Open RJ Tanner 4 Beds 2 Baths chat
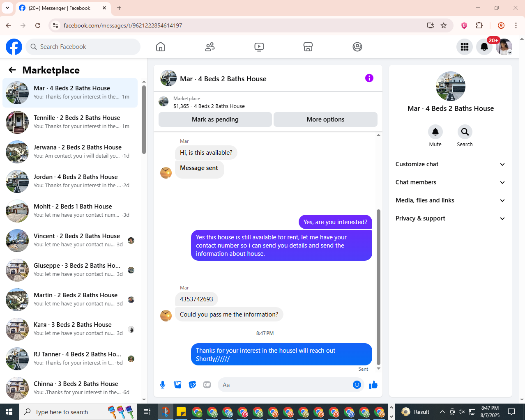Image resolution: width=525 pixels, height=420 pixels. tap(70, 359)
